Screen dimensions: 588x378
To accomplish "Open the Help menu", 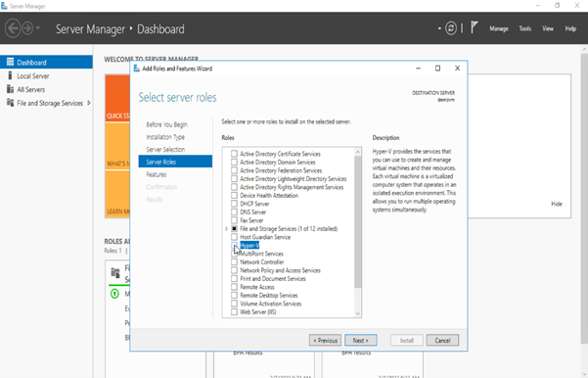I will (x=570, y=28).
